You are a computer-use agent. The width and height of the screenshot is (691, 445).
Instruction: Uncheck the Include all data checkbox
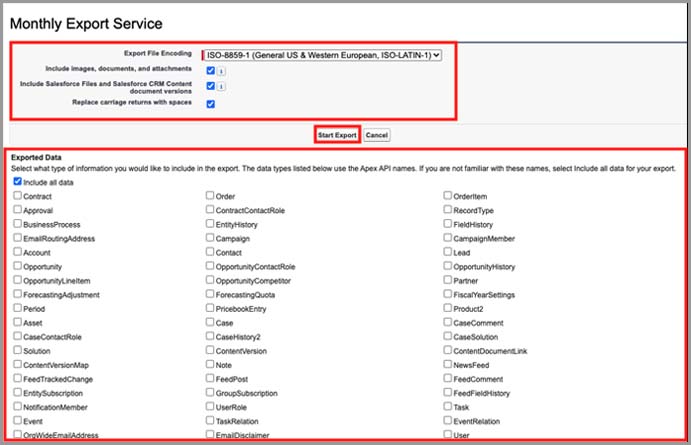[x=19, y=182]
